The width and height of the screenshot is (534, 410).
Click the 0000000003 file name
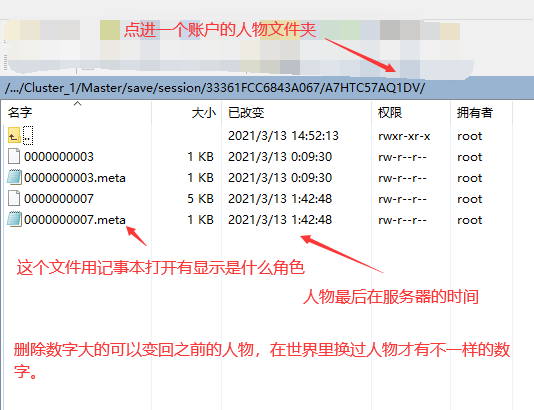[59, 157]
